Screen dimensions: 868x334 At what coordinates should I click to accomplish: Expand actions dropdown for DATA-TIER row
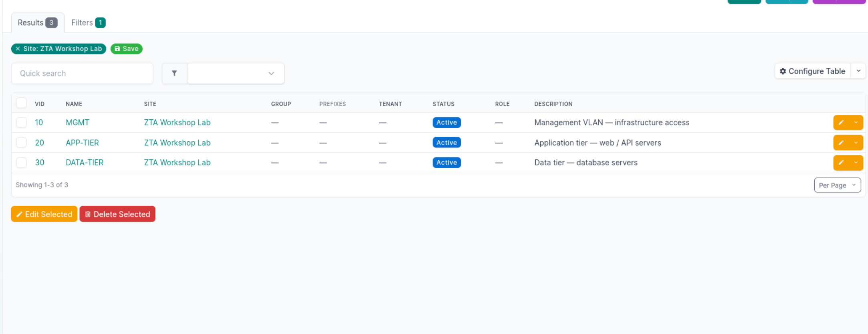(x=856, y=163)
